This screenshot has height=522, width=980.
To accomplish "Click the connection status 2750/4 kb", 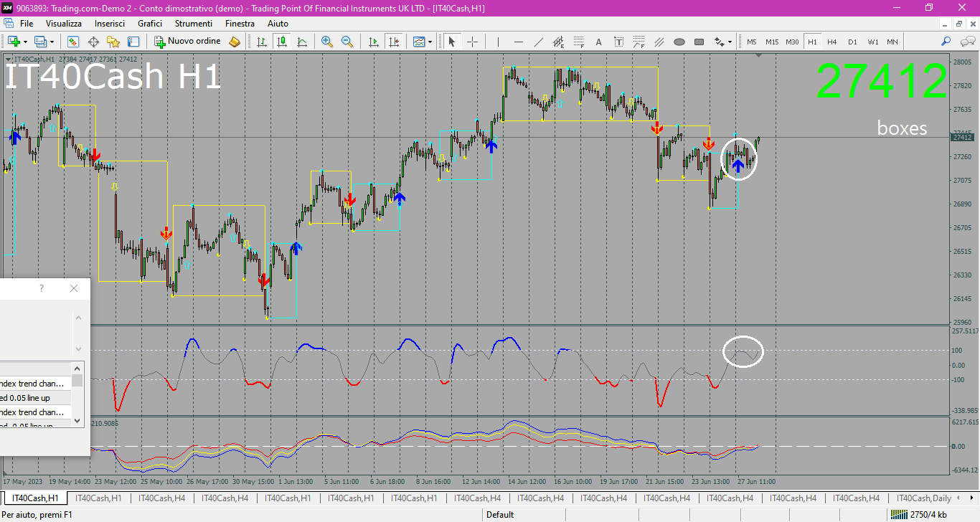I will [x=918, y=514].
